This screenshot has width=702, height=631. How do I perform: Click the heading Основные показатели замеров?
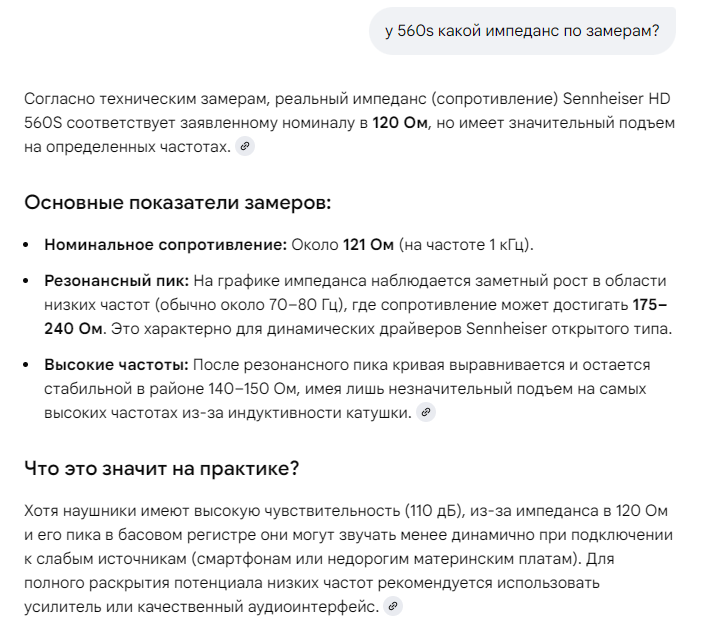[177, 203]
